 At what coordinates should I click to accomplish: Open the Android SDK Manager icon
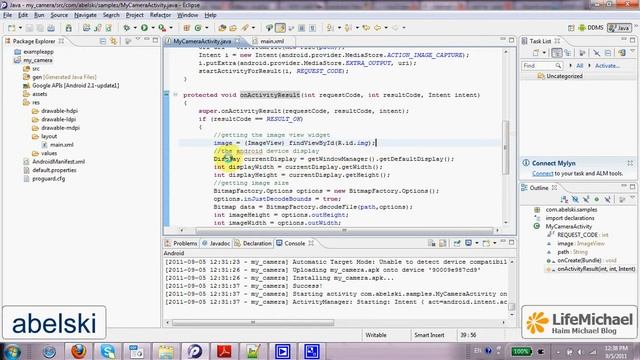click(x=69, y=28)
